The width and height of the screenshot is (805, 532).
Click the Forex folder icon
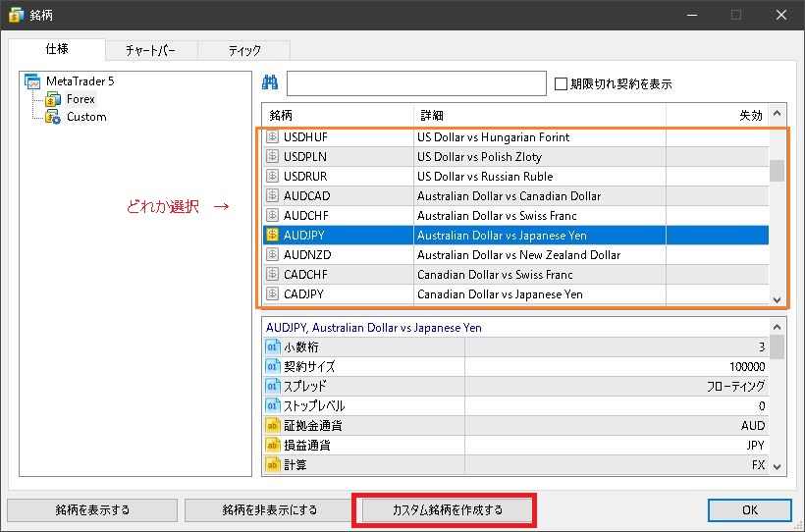pos(53,98)
